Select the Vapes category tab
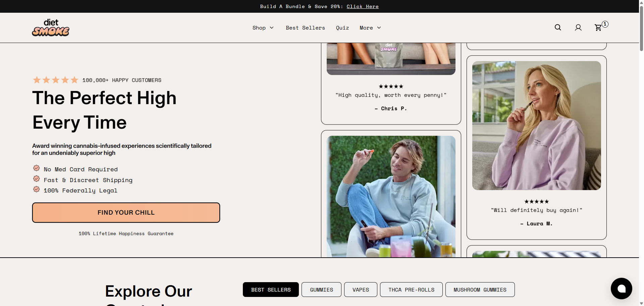 (361, 290)
